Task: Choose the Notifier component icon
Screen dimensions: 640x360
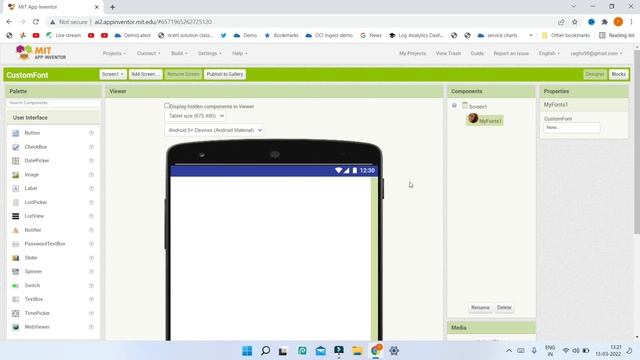Action: 16,230
